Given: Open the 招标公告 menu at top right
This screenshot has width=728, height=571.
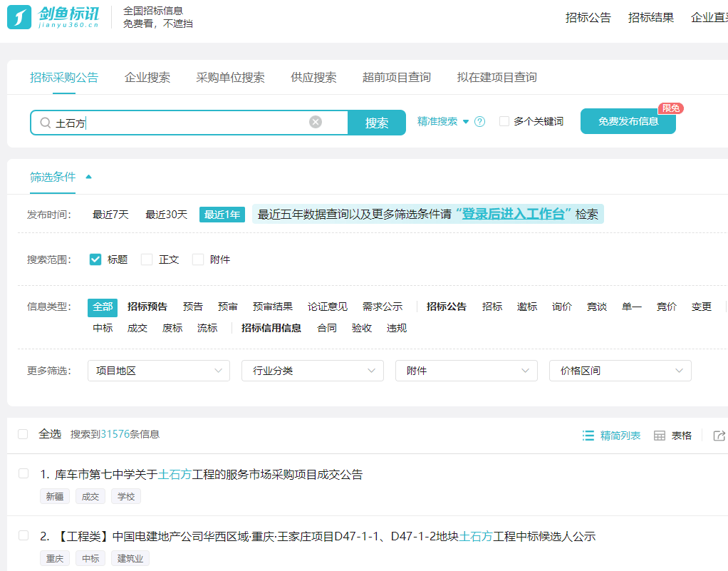Looking at the screenshot, I should click(588, 17).
